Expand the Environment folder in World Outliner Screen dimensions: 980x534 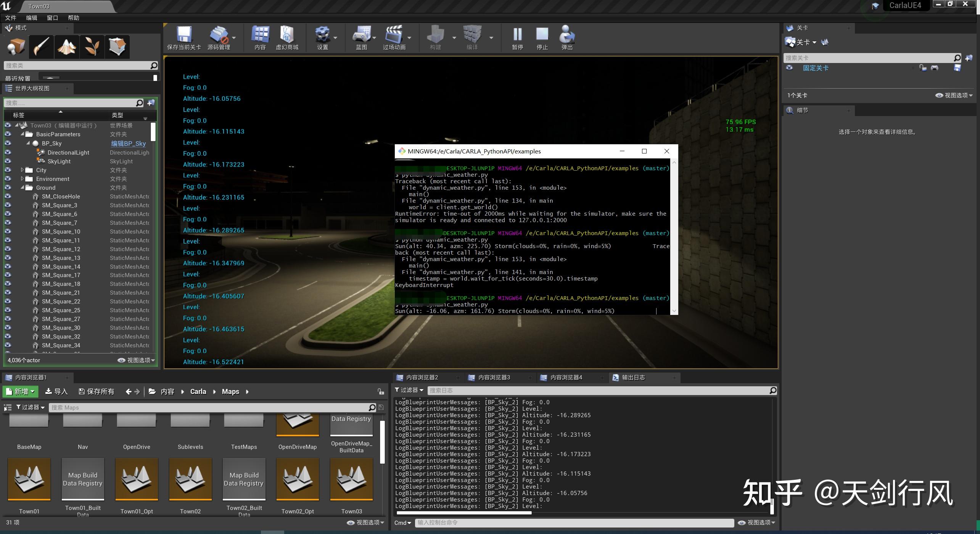pyautogui.click(x=22, y=179)
